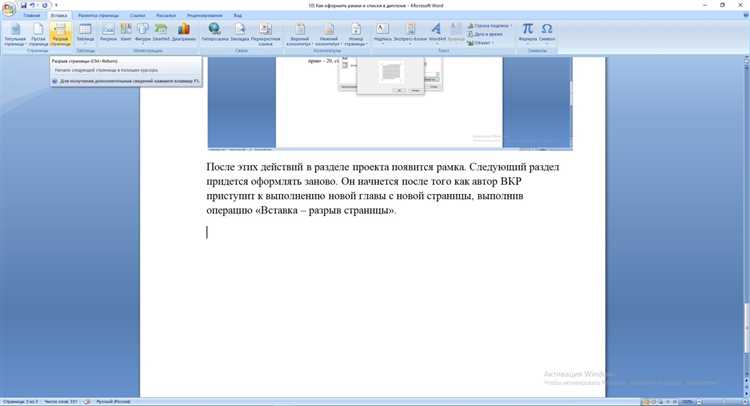Change language via Русский (Россия) indicator
The width and height of the screenshot is (750, 406).
[x=113, y=402]
